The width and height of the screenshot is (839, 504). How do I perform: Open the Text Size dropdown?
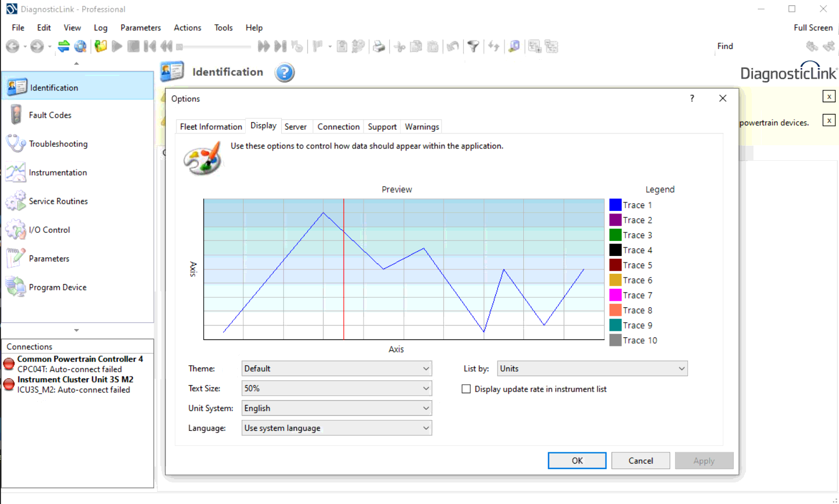(337, 388)
